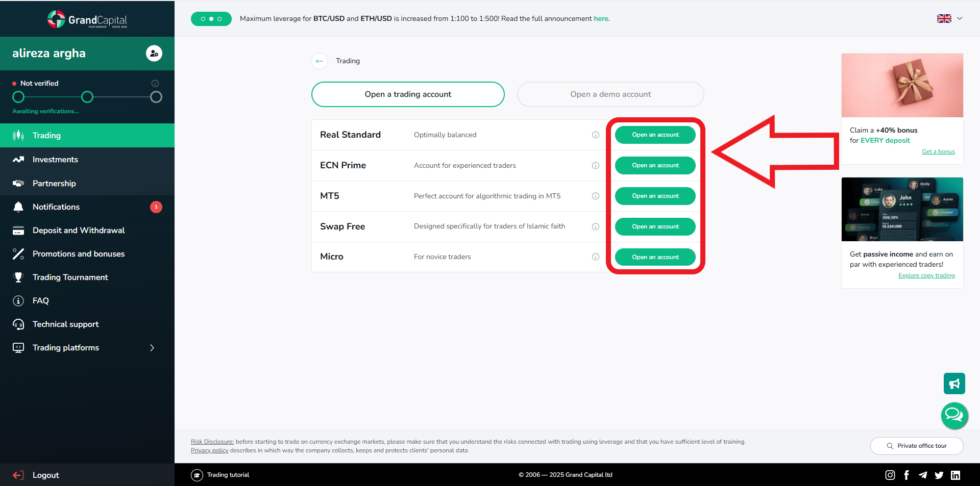Click the back arrow next to Trading
The width and height of the screenshot is (980, 486).
tap(320, 61)
